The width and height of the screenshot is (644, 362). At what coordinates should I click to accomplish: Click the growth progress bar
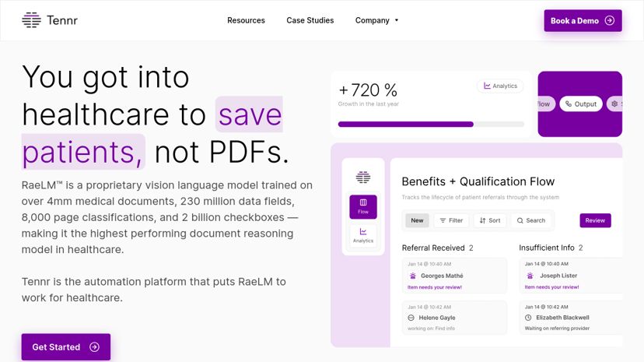click(x=431, y=124)
